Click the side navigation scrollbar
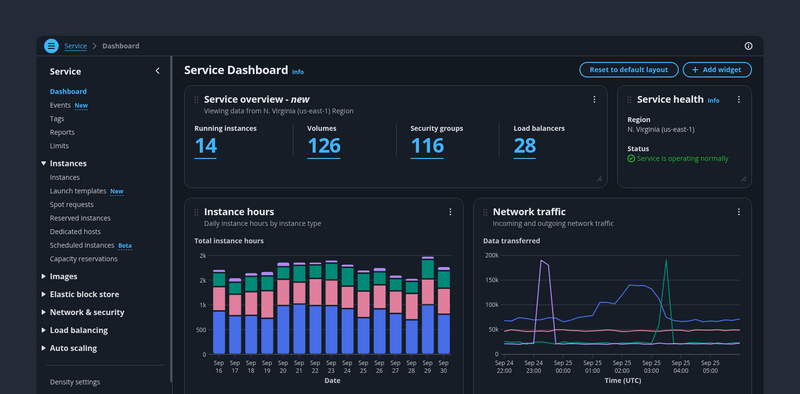Image resolution: width=800 pixels, height=394 pixels. click(x=171, y=219)
